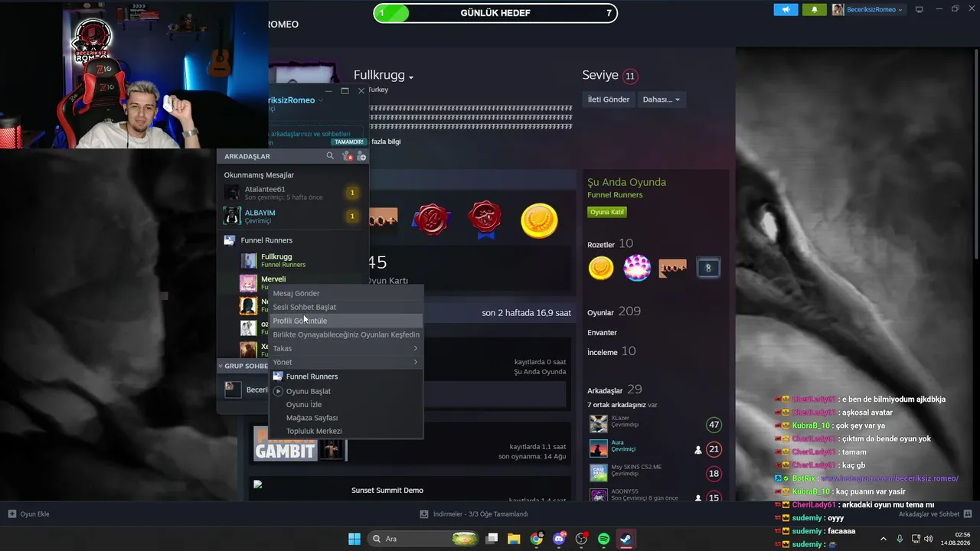Expand the Takas submenu
980x551 pixels.
click(x=346, y=348)
